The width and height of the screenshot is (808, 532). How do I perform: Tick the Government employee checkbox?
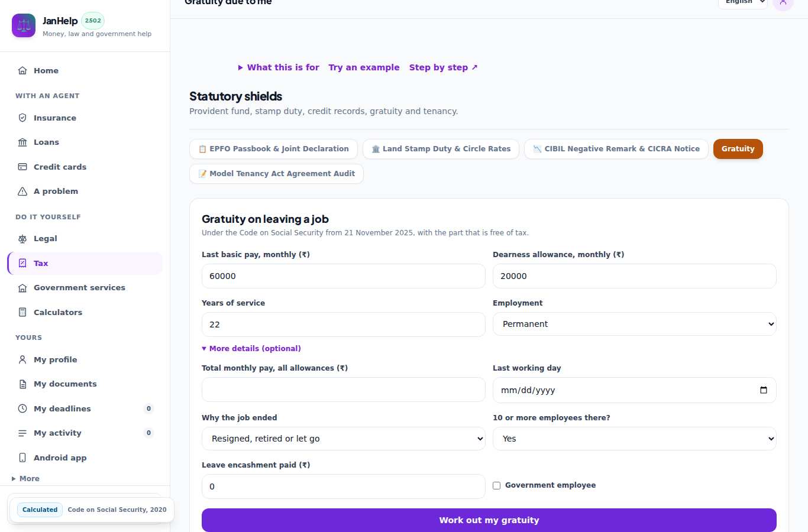click(497, 485)
